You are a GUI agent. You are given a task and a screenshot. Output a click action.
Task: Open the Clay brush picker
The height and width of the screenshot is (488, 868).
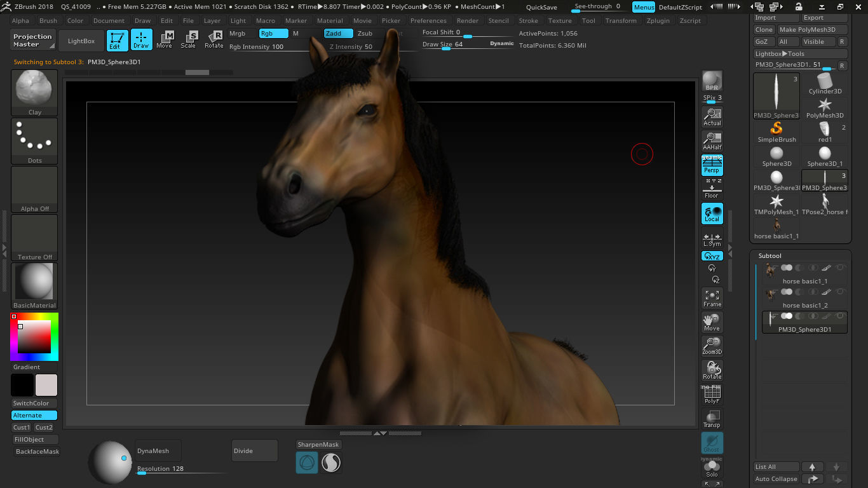click(34, 93)
